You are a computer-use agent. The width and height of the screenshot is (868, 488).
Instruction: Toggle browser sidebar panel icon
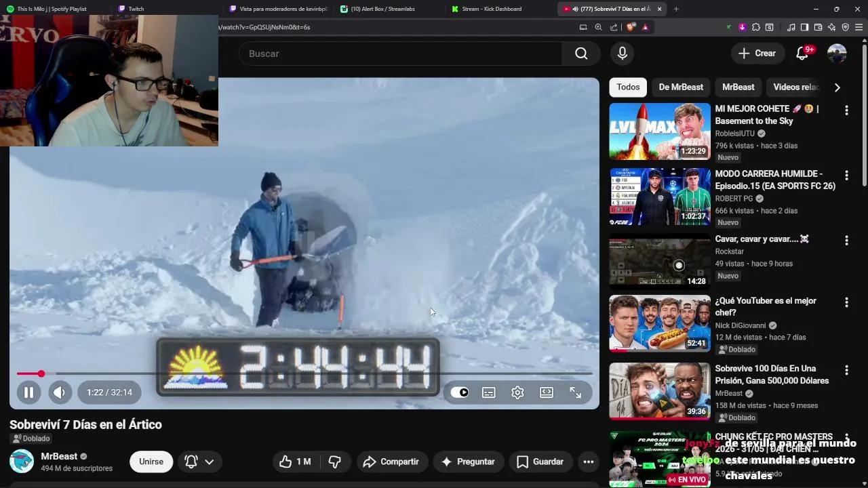pyautogui.click(x=804, y=27)
